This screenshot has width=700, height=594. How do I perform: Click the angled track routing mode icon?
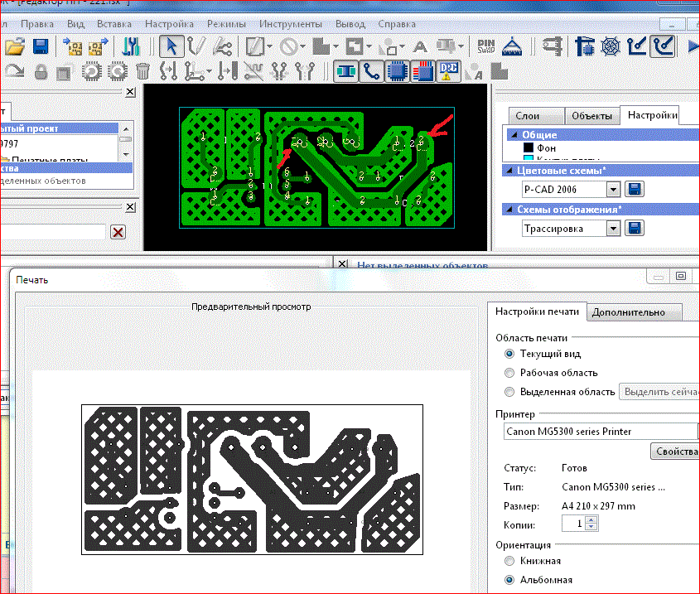636,46
